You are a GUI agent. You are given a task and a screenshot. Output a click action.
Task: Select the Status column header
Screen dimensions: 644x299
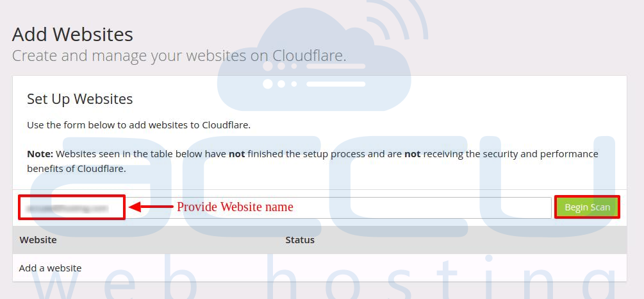pyautogui.click(x=300, y=240)
